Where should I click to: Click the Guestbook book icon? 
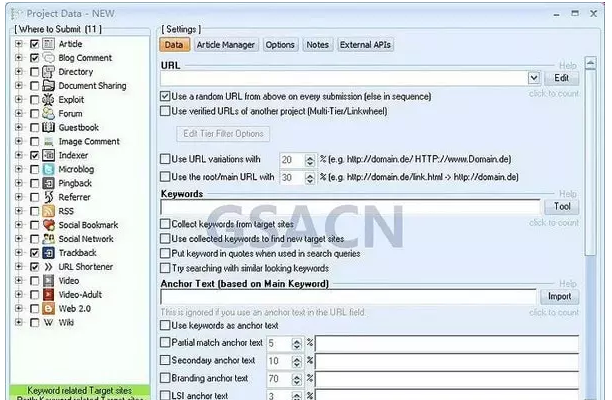pyautogui.click(x=48, y=127)
